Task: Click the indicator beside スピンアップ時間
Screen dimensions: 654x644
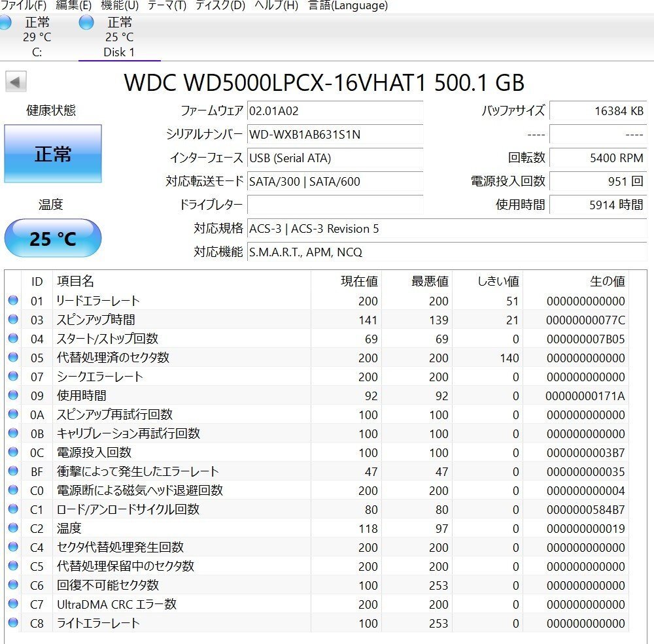Action: [14, 320]
